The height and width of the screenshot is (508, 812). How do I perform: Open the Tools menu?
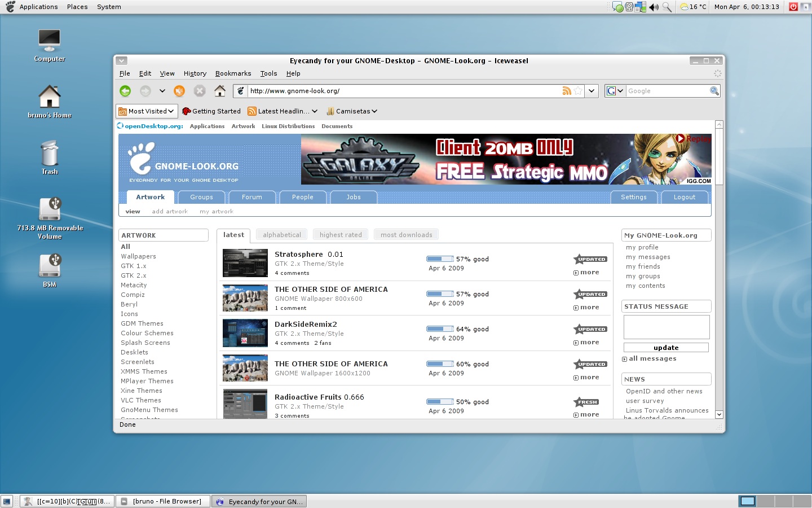[x=268, y=73]
